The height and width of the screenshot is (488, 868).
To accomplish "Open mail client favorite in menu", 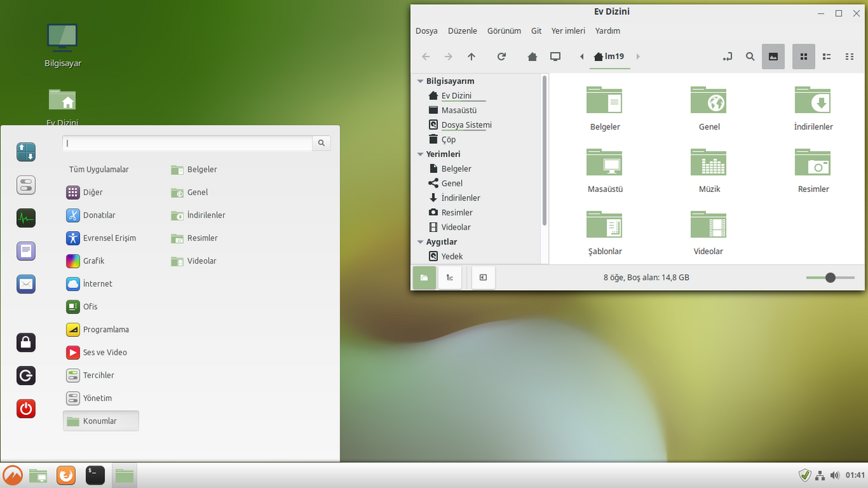I will [x=26, y=284].
